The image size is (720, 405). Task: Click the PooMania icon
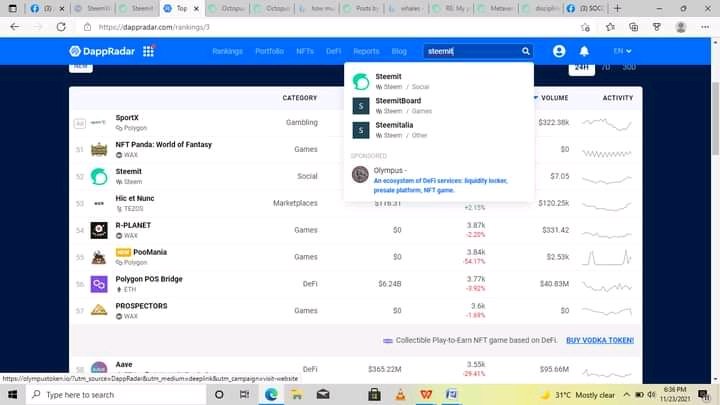[99, 257]
